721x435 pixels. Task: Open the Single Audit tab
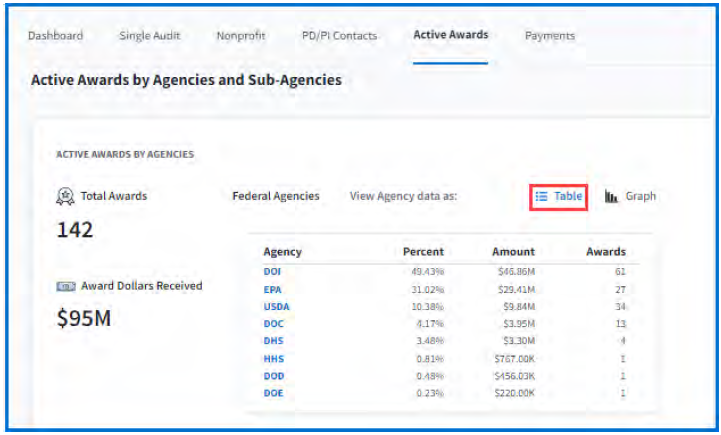(149, 36)
